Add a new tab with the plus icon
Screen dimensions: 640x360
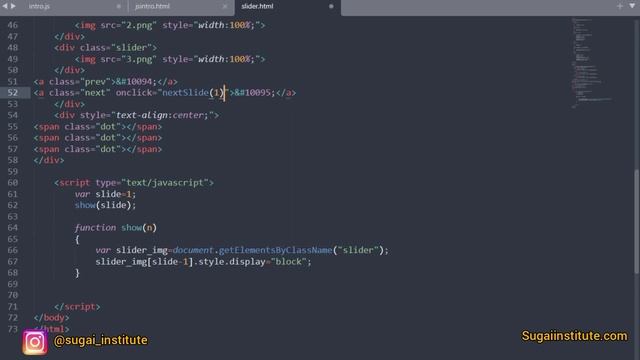point(620,6)
